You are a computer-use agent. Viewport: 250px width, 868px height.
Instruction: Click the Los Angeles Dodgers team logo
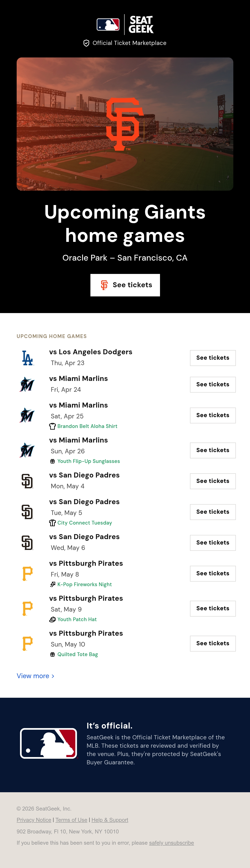click(27, 358)
